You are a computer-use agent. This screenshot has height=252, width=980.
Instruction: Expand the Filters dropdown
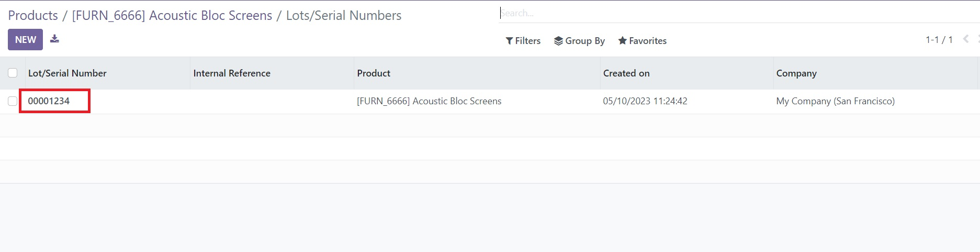coord(523,41)
